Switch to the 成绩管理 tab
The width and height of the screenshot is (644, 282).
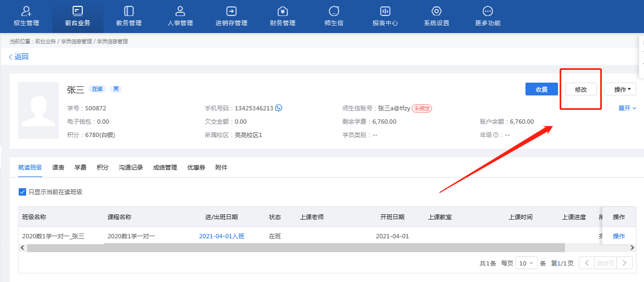click(165, 167)
